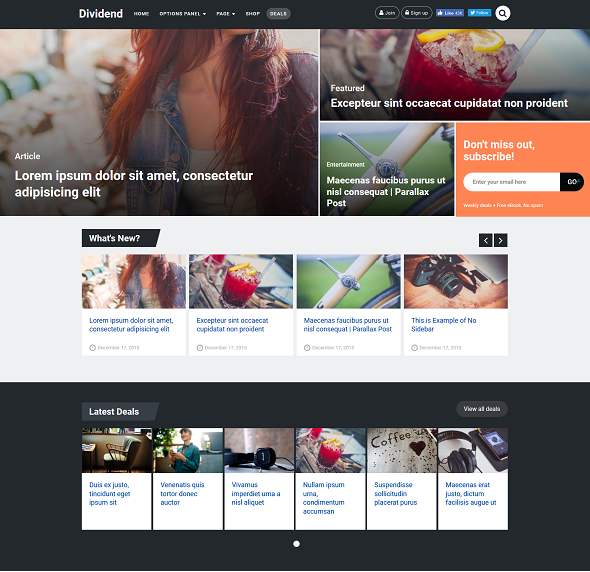Open the search icon in header
The width and height of the screenshot is (590, 572).
pyautogui.click(x=502, y=13)
